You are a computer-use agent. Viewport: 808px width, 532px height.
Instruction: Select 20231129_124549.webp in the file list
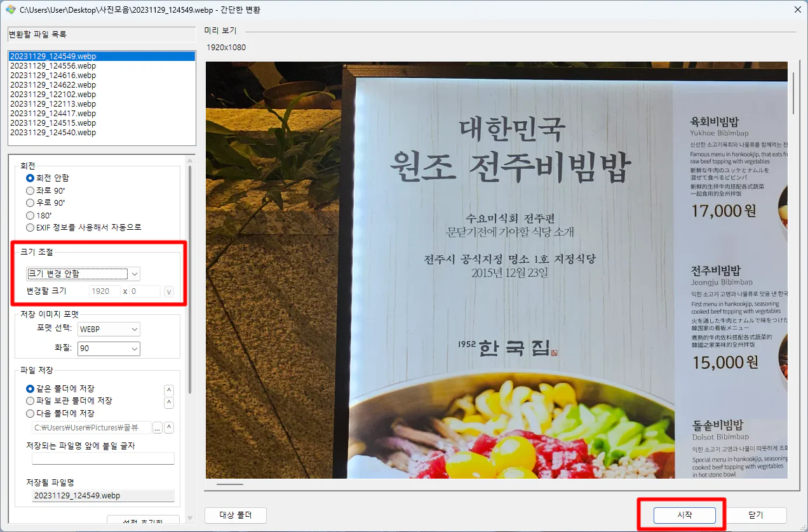(x=102, y=56)
